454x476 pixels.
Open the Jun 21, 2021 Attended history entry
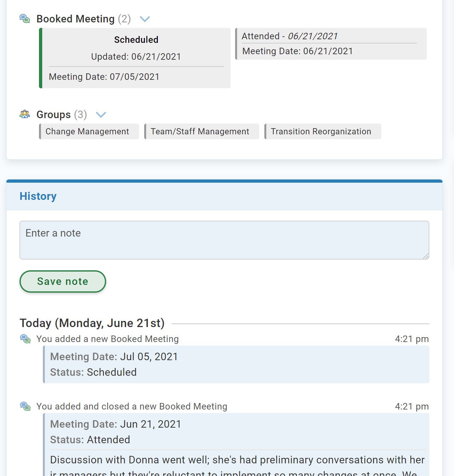click(236, 432)
